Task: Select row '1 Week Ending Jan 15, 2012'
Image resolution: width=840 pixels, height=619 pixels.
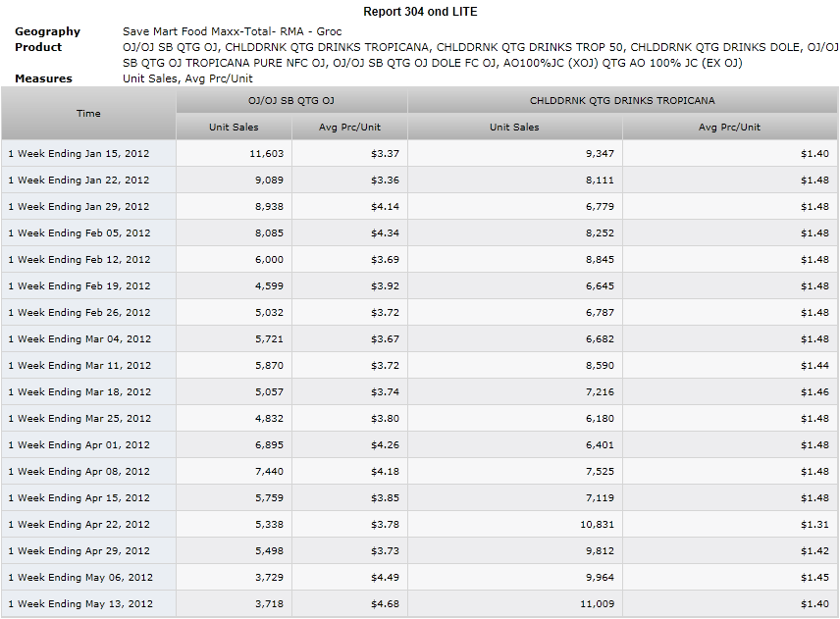Action: coord(419,154)
